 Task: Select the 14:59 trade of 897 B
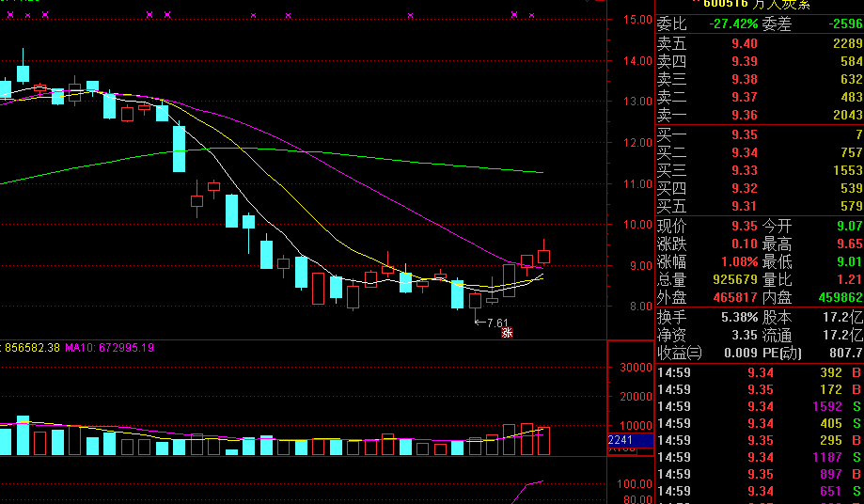coord(760,474)
